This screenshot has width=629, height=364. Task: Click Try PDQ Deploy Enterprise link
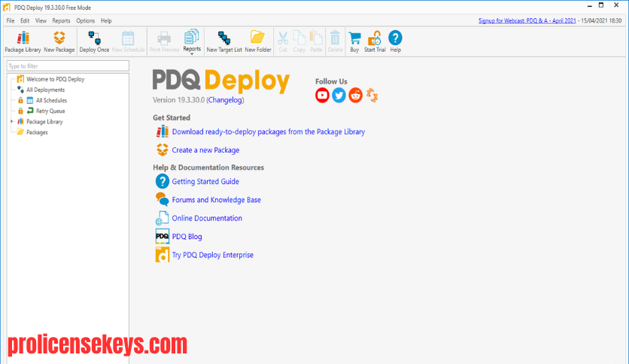coord(213,255)
